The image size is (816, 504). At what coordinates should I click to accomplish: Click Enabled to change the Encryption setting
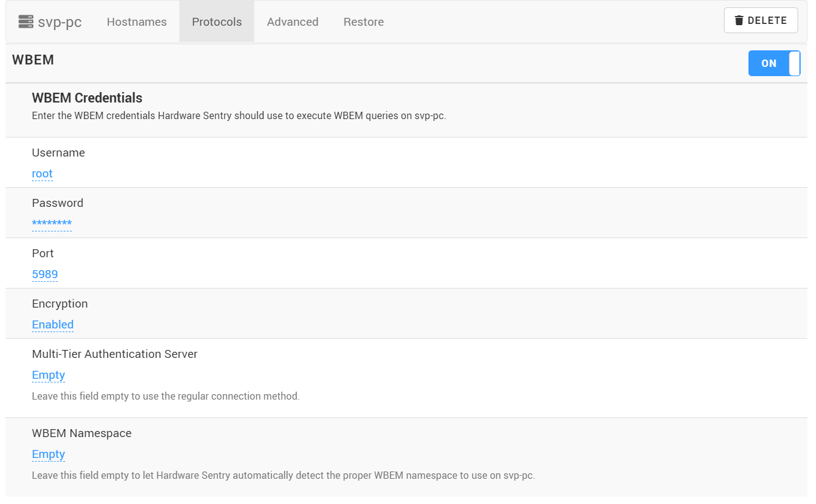(x=52, y=325)
